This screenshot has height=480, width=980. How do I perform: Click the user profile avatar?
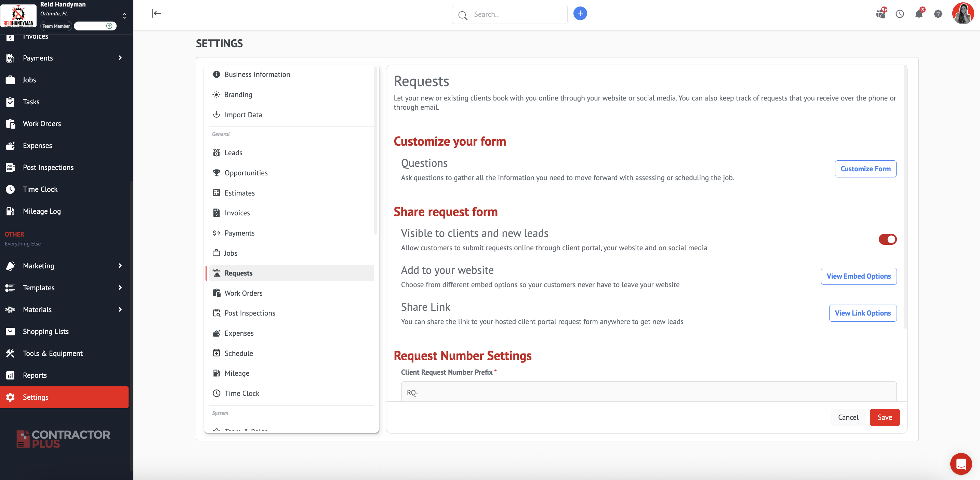click(x=963, y=14)
